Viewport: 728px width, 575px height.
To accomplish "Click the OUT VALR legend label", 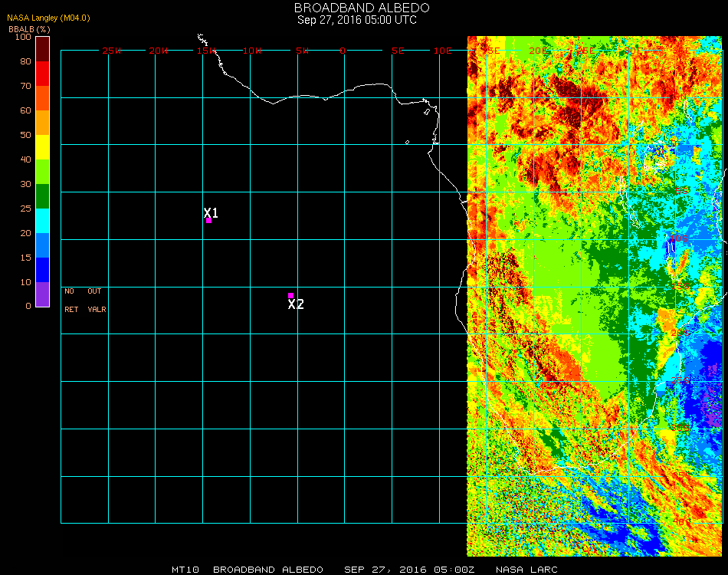I will [x=96, y=301].
